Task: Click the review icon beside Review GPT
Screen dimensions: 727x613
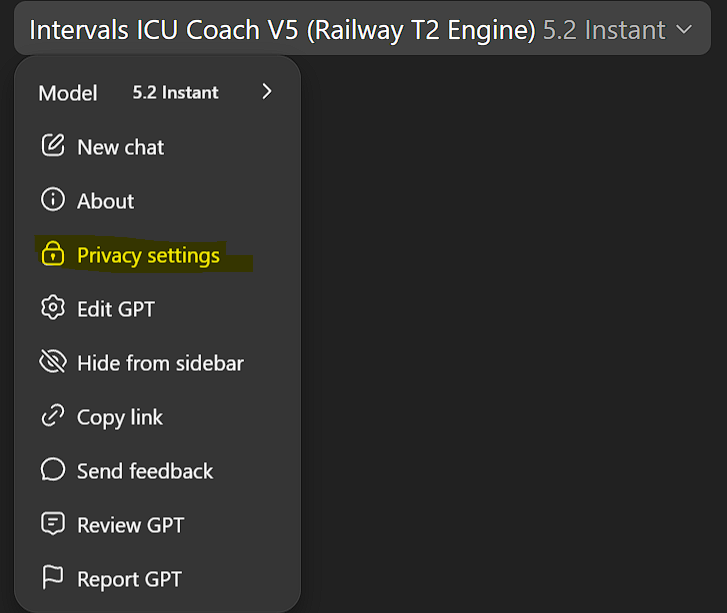Action: coord(52,524)
